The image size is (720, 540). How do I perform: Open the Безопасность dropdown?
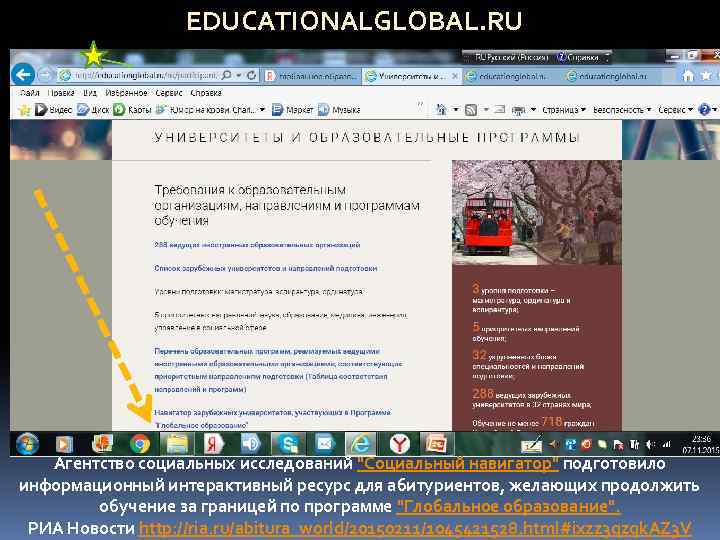point(622,110)
